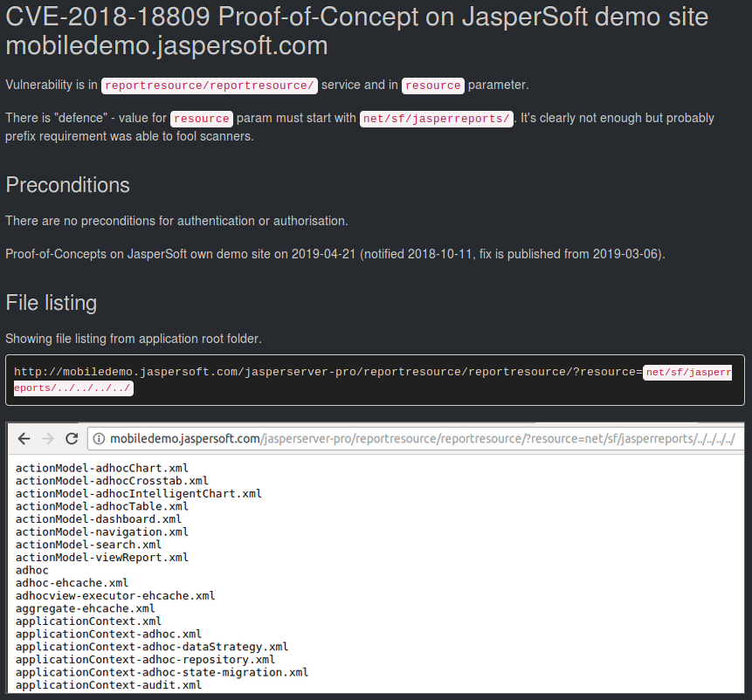Click 'applicationContext-adhoc-repository.xml' entry
This screenshot has width=752, height=700.
click(145, 660)
